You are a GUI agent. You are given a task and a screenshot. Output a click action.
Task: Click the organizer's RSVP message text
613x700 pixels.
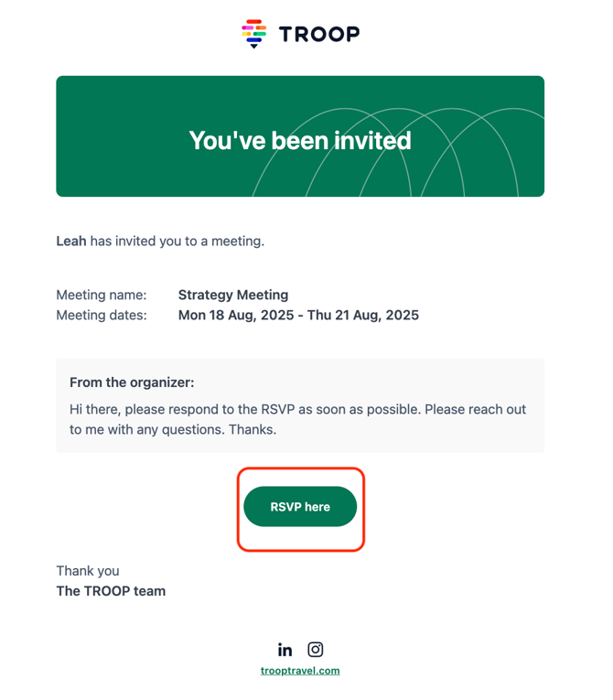(297, 419)
